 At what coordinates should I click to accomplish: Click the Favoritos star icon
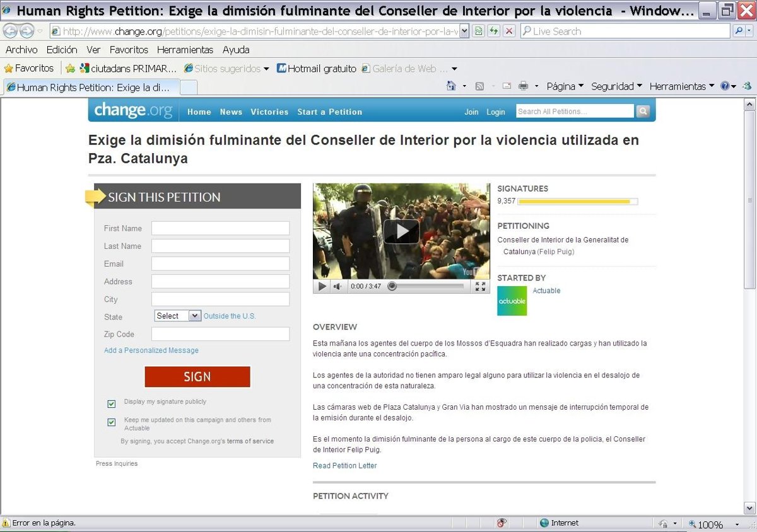(x=9, y=68)
